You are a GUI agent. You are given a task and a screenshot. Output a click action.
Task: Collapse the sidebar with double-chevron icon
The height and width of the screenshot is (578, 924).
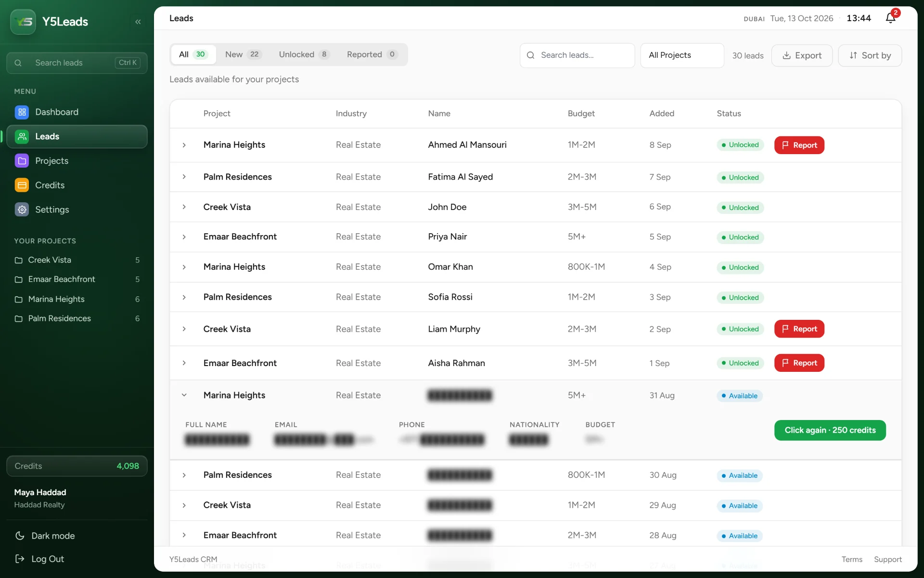[x=138, y=22]
